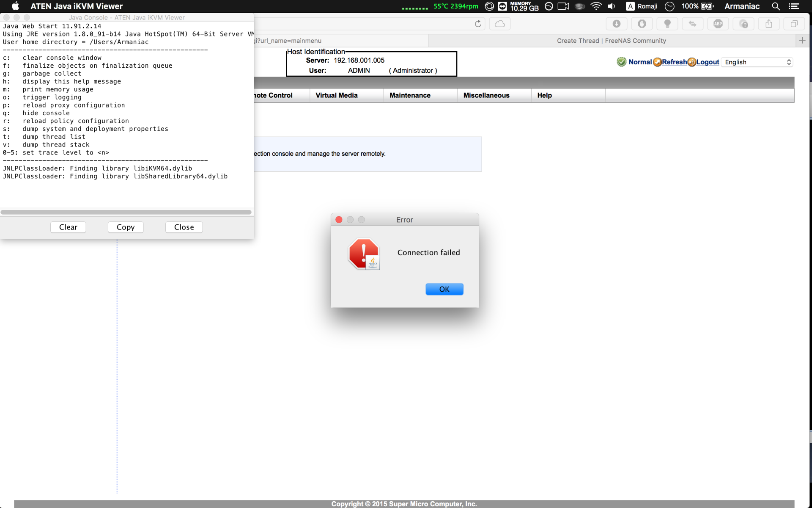This screenshot has height=508, width=812.
Task: Click the orange icon beside Logout
Action: tap(691, 62)
